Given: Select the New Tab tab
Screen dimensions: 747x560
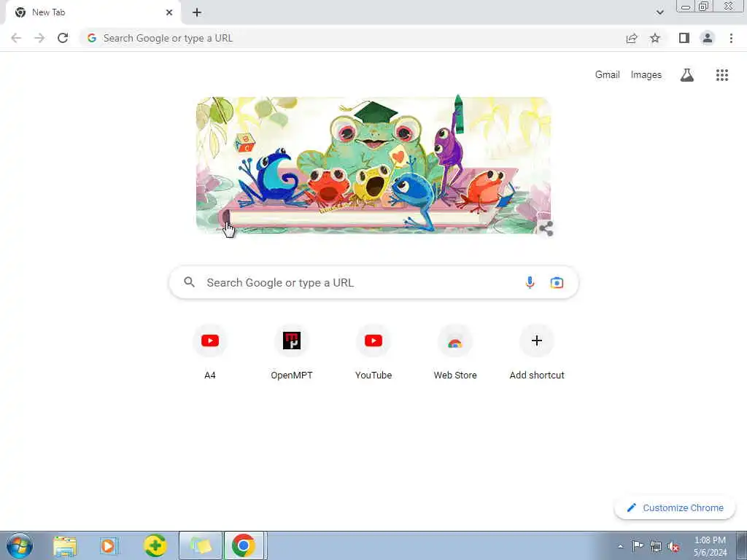Looking at the screenshot, I should (x=93, y=12).
